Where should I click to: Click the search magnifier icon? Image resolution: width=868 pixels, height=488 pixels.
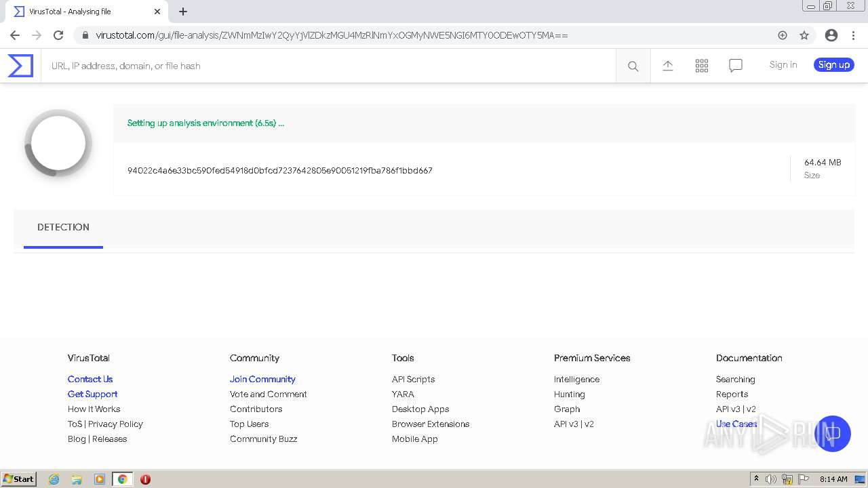tap(633, 66)
